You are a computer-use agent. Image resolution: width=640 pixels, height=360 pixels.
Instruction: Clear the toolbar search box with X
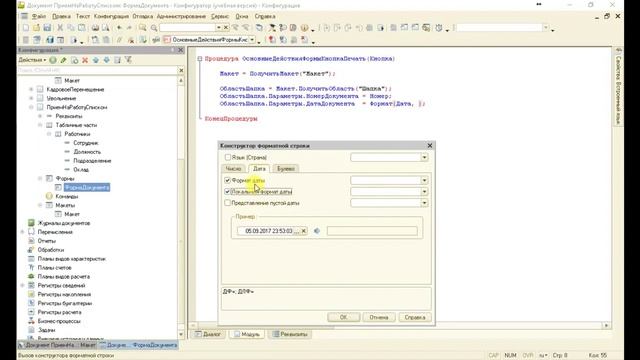tap(226, 28)
